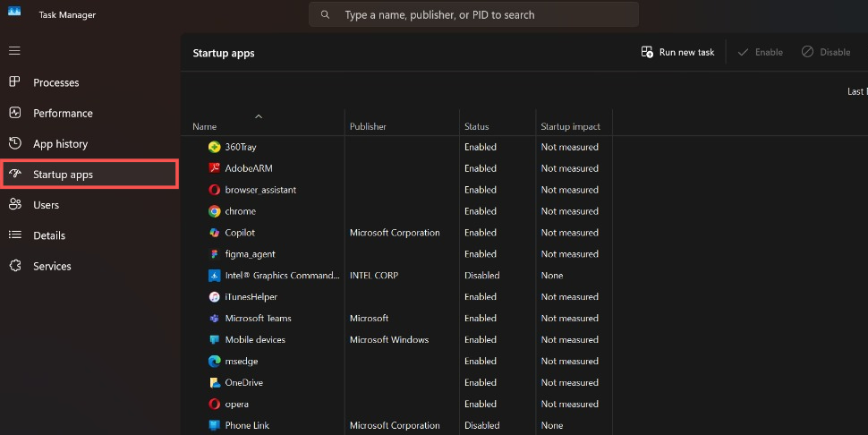Click the Processes sidebar icon
Screen dimensions: 868x435
(15, 82)
